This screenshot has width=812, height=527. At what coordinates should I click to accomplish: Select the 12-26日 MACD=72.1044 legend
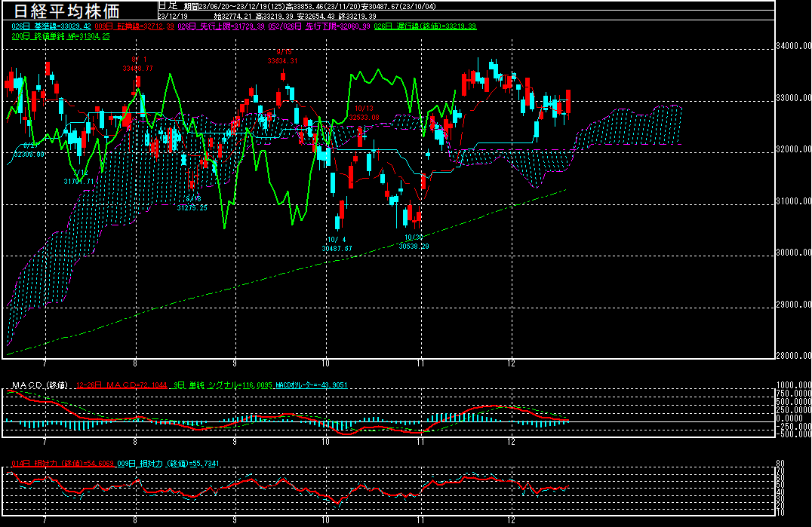(x=121, y=385)
